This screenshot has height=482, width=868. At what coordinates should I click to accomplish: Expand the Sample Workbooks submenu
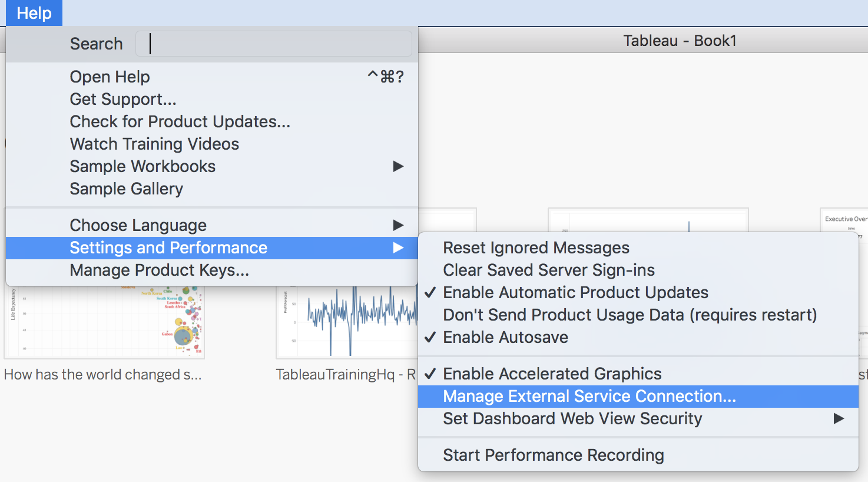(143, 166)
